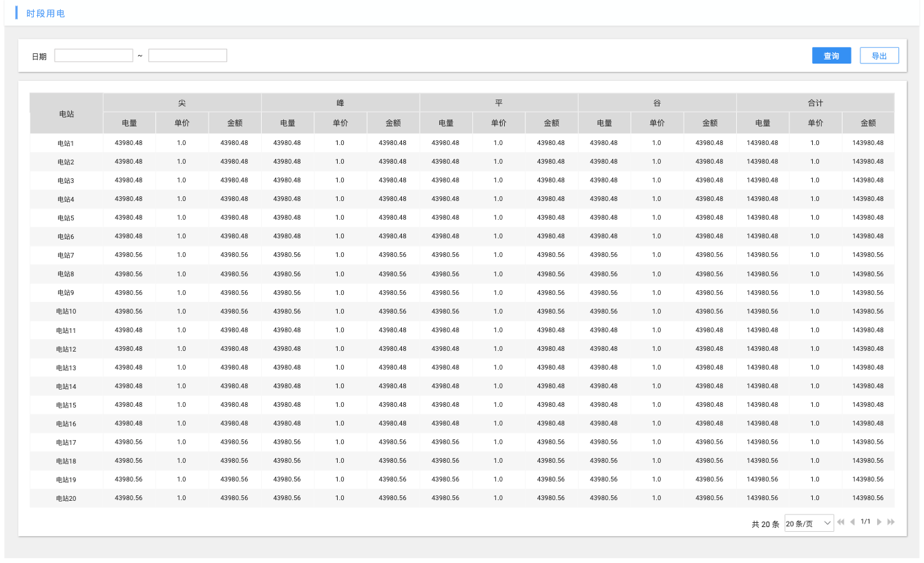Viewport: 924px width, 563px height.
Task: Click 电量 header under 尖
Action: [129, 123]
